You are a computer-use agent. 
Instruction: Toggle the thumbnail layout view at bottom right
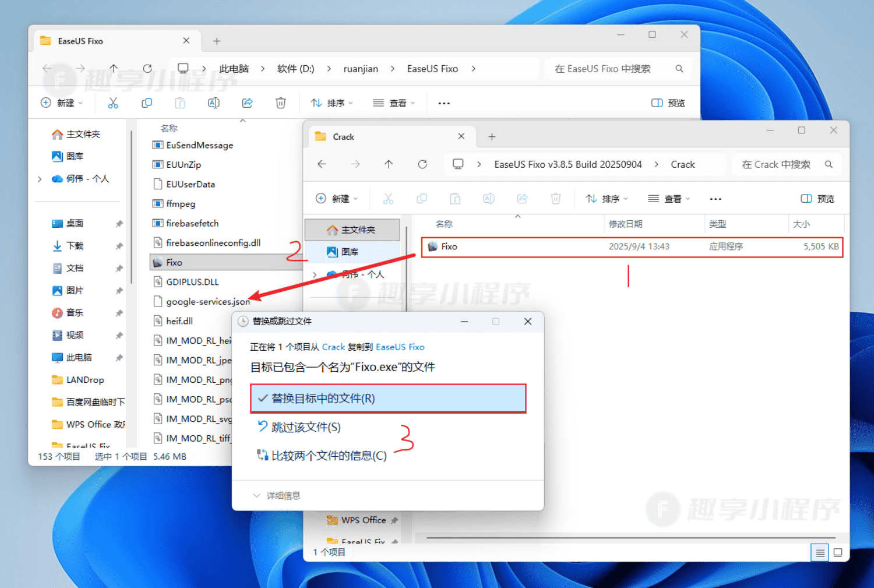click(x=838, y=552)
